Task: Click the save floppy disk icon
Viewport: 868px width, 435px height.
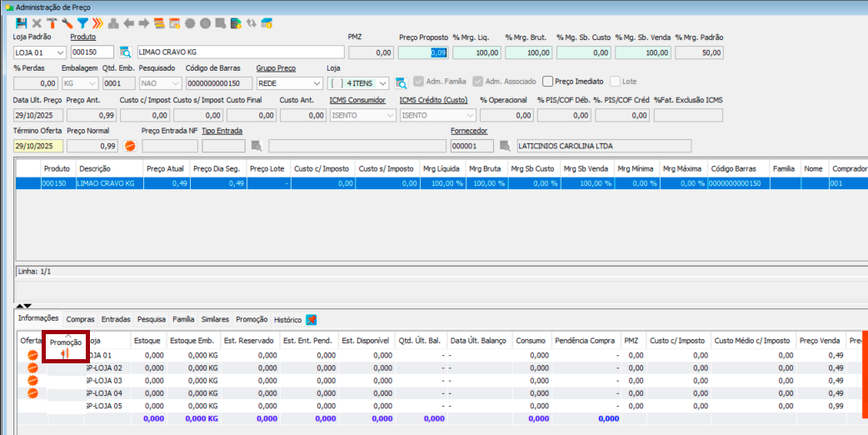Action: point(21,23)
